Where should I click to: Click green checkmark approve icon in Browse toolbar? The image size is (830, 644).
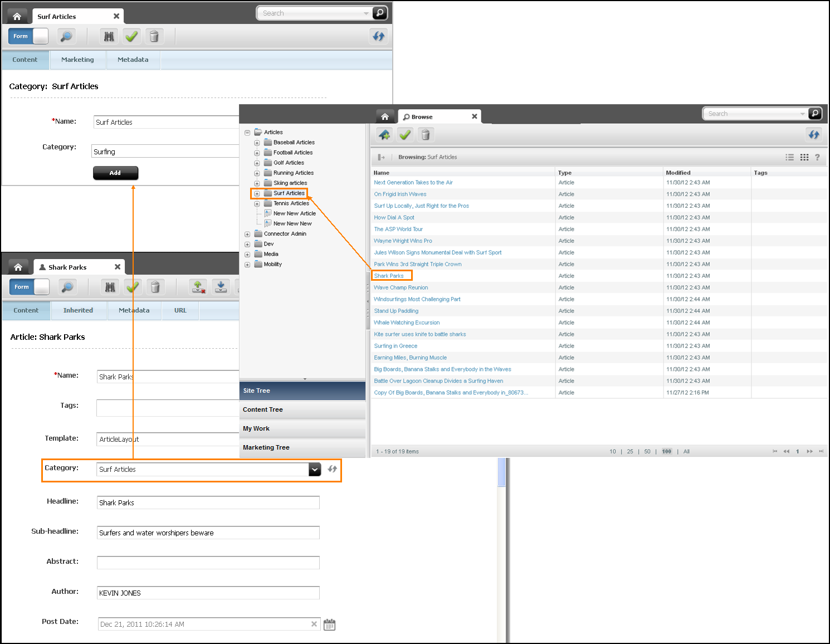tap(405, 135)
